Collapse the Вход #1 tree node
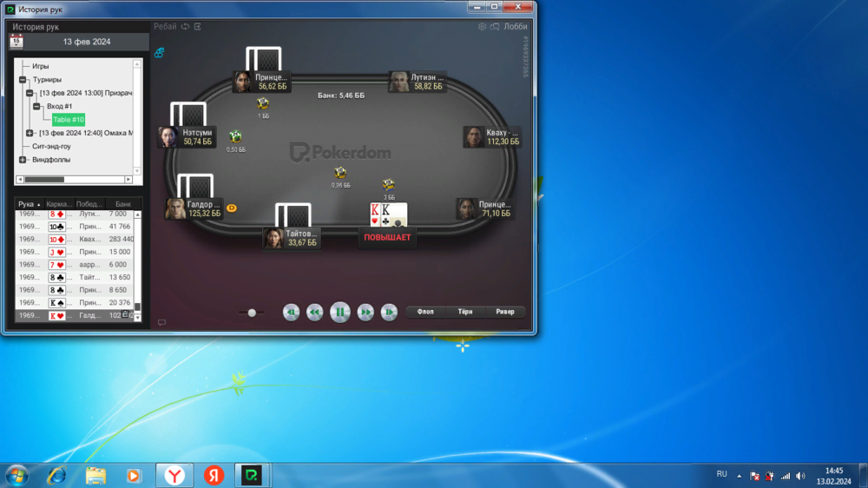The height and width of the screenshot is (488, 868). [37, 106]
